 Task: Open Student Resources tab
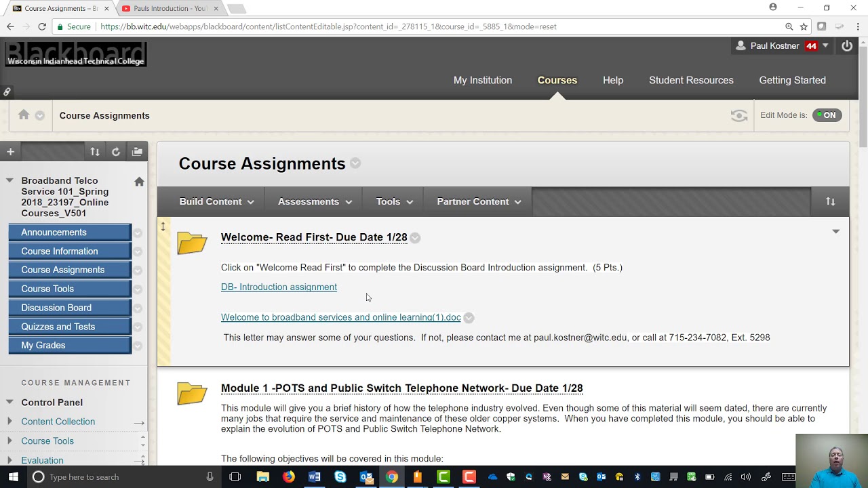[691, 80]
